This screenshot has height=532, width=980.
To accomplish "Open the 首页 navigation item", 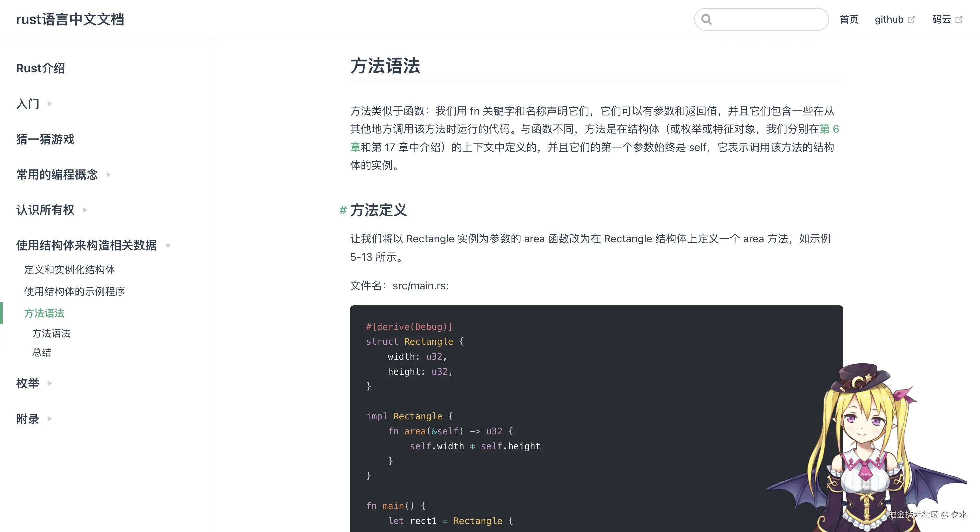I will pyautogui.click(x=849, y=19).
